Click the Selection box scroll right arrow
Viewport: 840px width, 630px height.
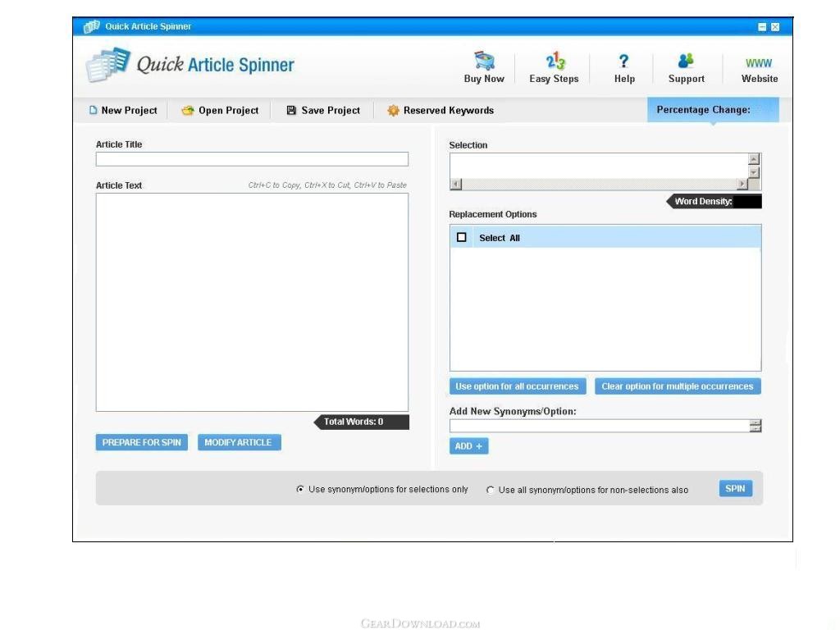click(x=742, y=185)
